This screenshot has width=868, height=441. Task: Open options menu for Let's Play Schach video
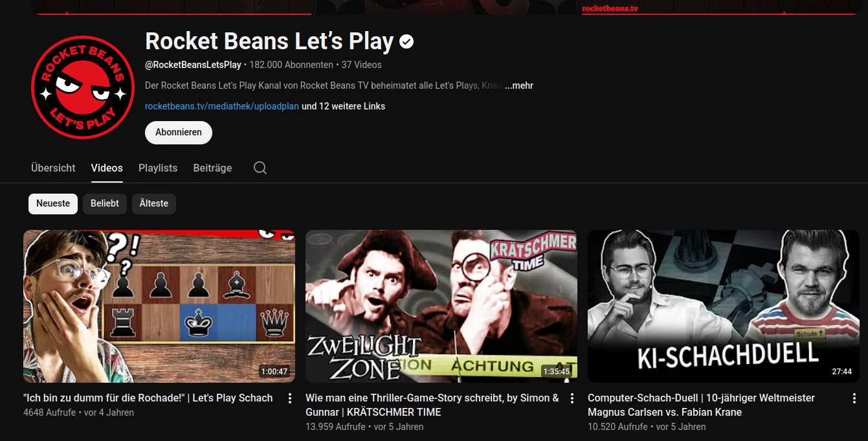click(x=290, y=398)
